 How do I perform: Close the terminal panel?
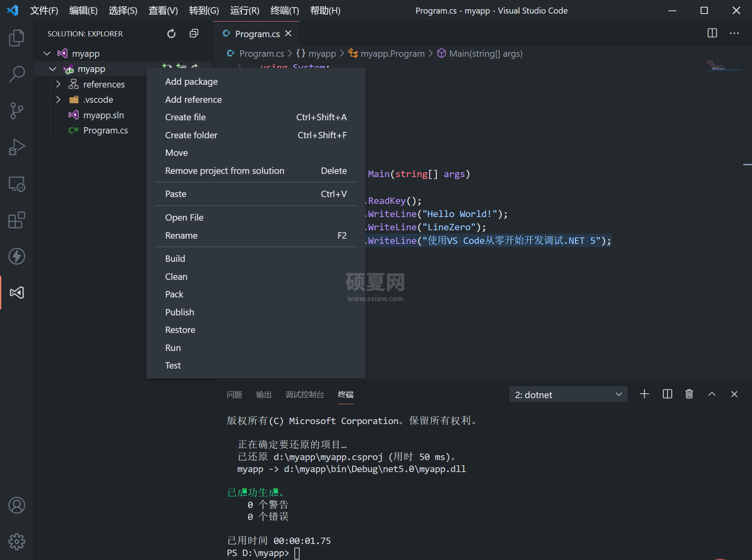pos(734,394)
